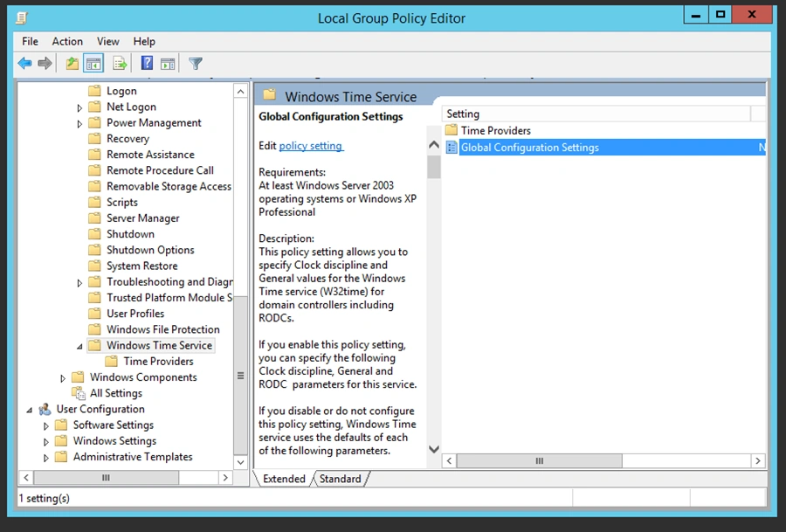This screenshot has width=786, height=532.
Task: Click settings list horizontal scroll left arrow
Action: (449, 460)
